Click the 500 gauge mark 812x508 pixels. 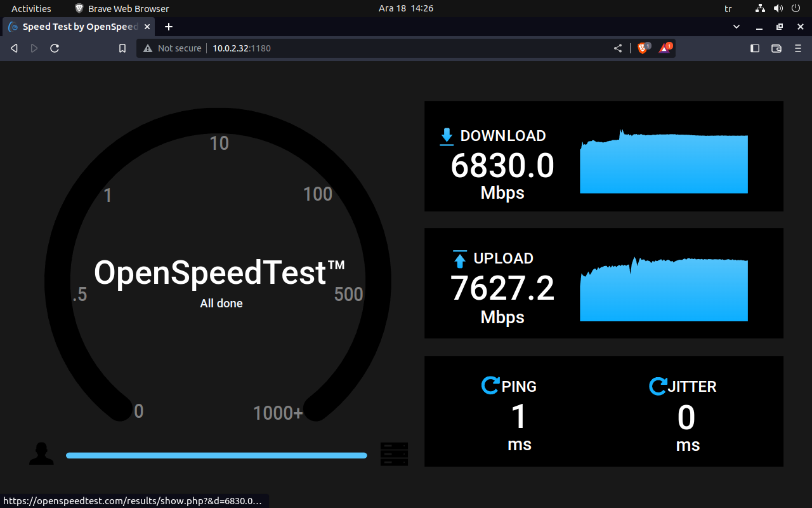(x=349, y=294)
